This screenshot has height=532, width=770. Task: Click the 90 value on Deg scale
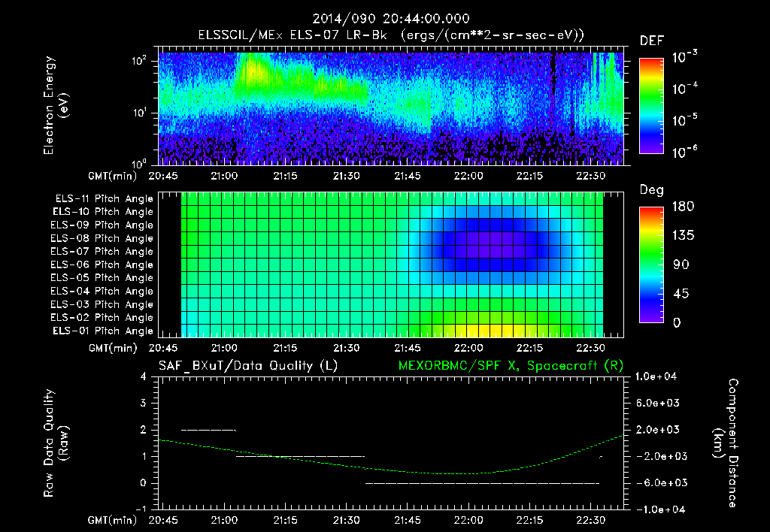click(x=681, y=264)
